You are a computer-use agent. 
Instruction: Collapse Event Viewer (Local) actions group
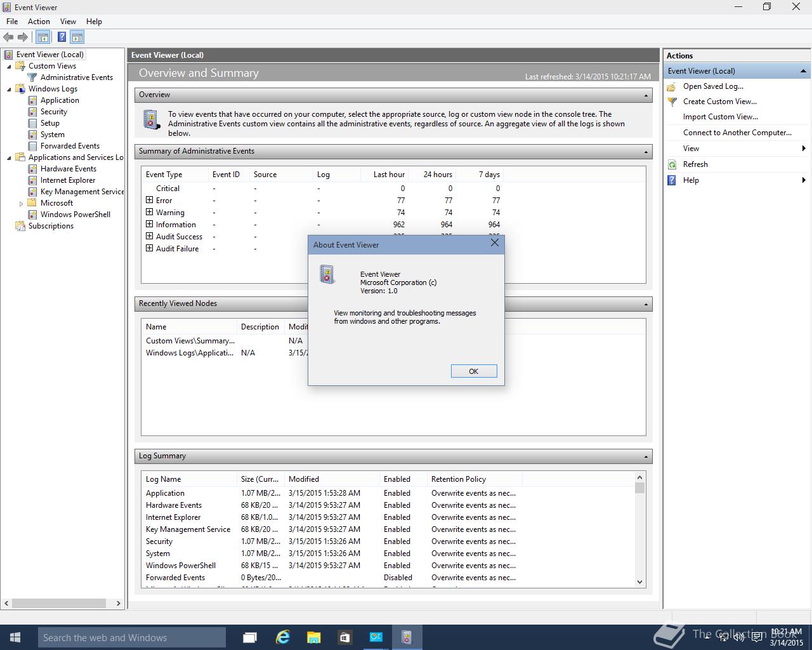click(x=803, y=71)
